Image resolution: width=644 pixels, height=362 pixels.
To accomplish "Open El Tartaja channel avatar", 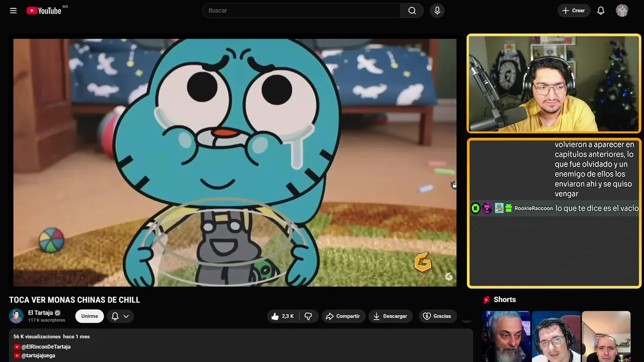I will 16,316.
